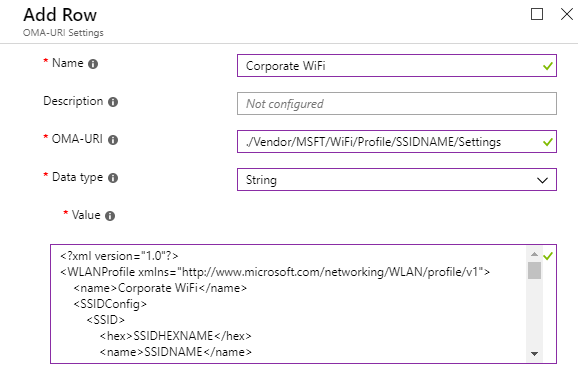Maximize the Add Row pane
The height and width of the screenshot is (378, 578).
(537, 14)
